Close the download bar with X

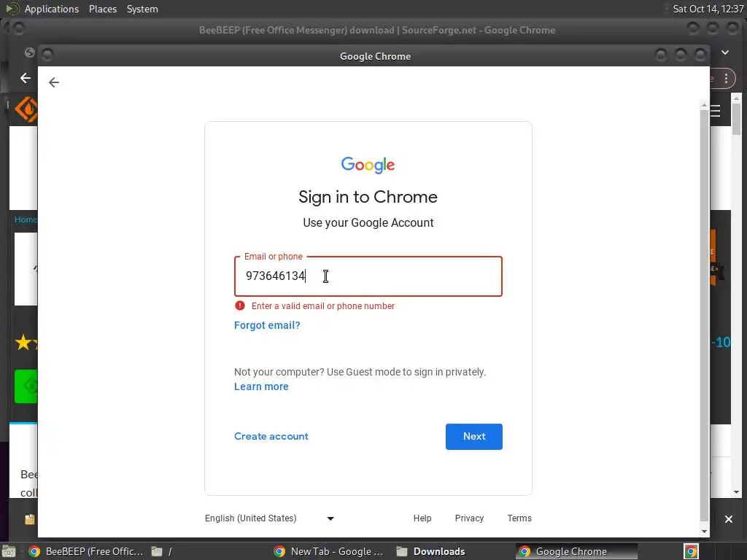pyautogui.click(x=729, y=519)
